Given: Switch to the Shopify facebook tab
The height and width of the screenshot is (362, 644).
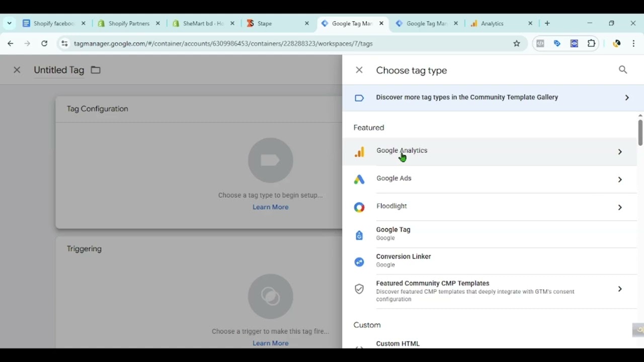Looking at the screenshot, I should (54, 23).
